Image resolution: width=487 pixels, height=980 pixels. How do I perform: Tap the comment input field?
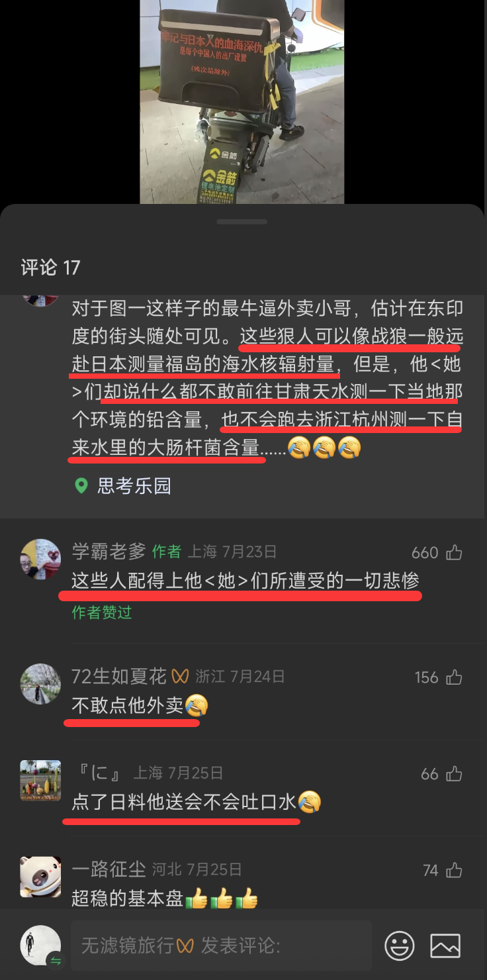point(221,946)
